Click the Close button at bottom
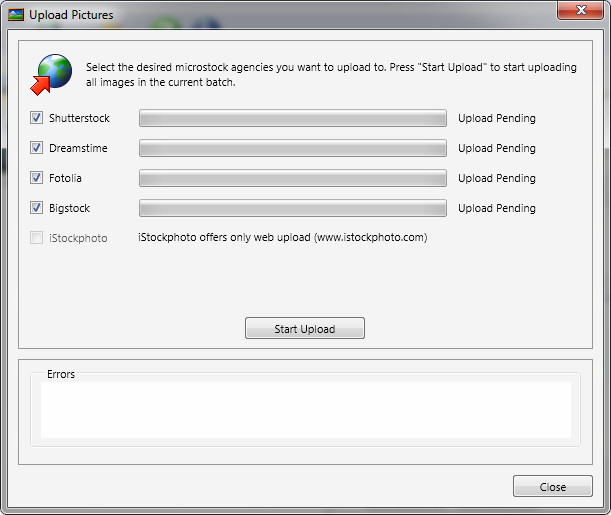 coord(553,486)
